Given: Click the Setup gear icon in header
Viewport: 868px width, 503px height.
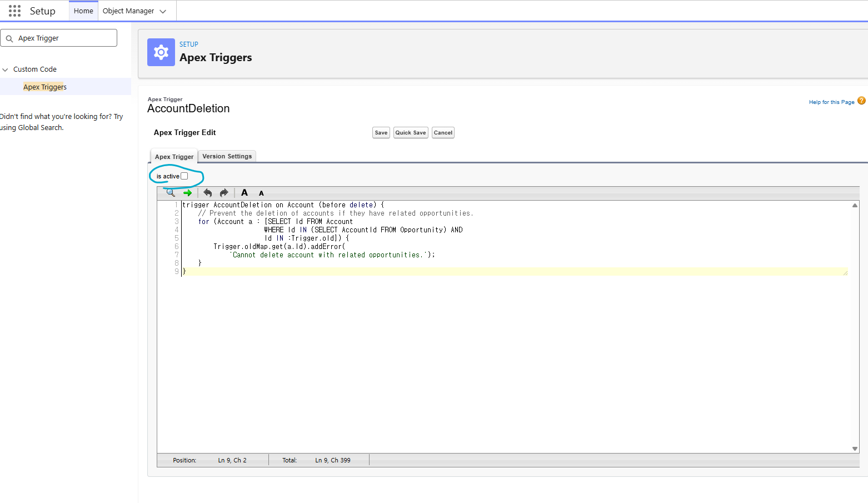Looking at the screenshot, I should pyautogui.click(x=161, y=52).
